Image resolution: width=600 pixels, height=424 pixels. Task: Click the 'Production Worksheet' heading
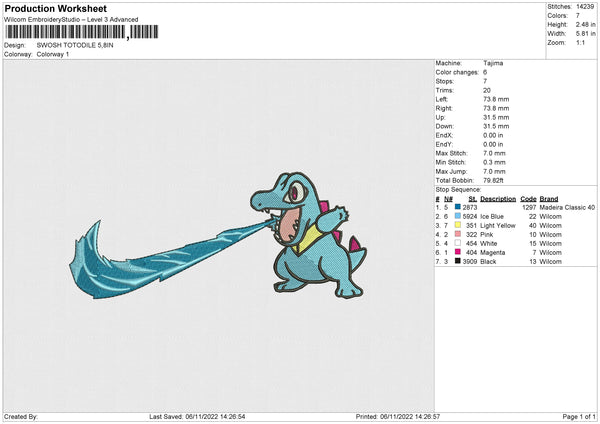coord(55,8)
